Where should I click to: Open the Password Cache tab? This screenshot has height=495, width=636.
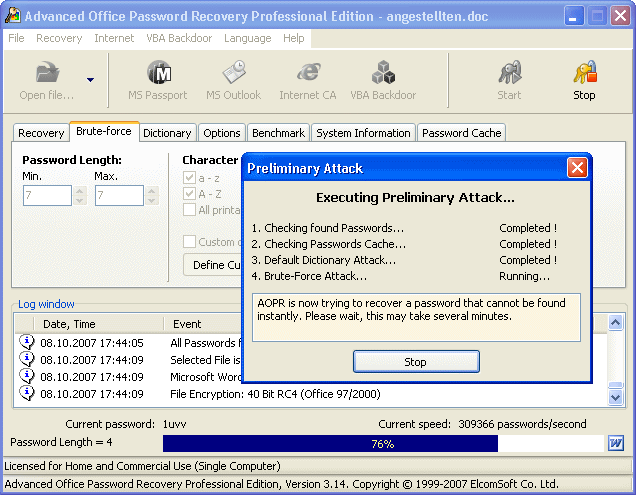462,133
